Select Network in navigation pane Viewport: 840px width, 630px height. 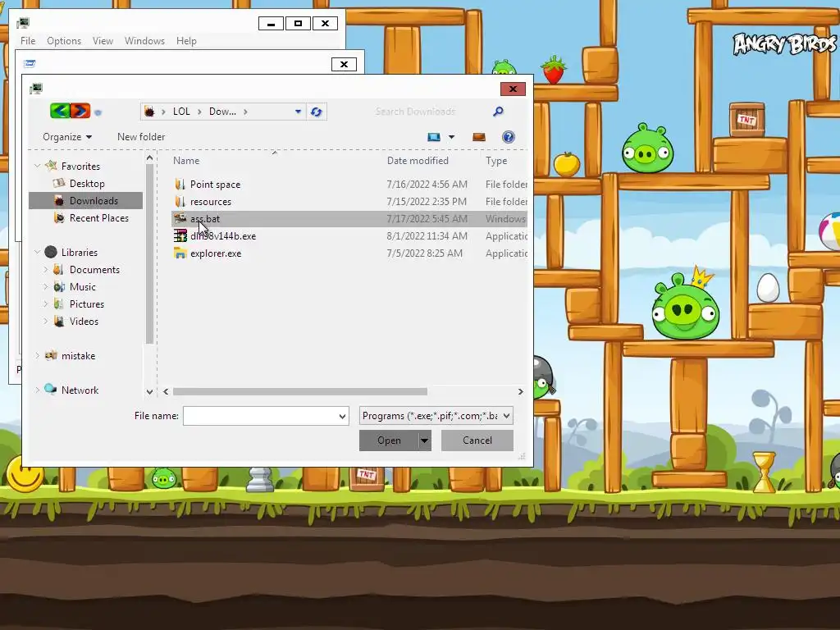pyautogui.click(x=80, y=390)
